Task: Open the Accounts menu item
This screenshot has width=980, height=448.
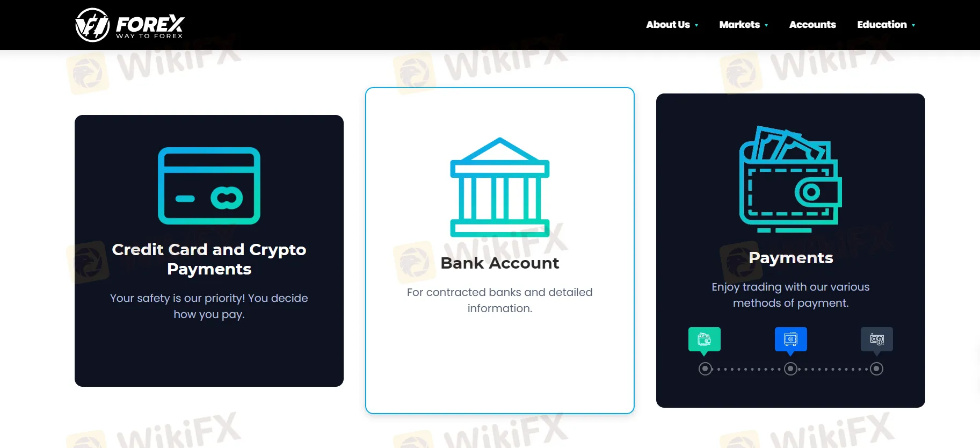Action: pyautogui.click(x=812, y=25)
